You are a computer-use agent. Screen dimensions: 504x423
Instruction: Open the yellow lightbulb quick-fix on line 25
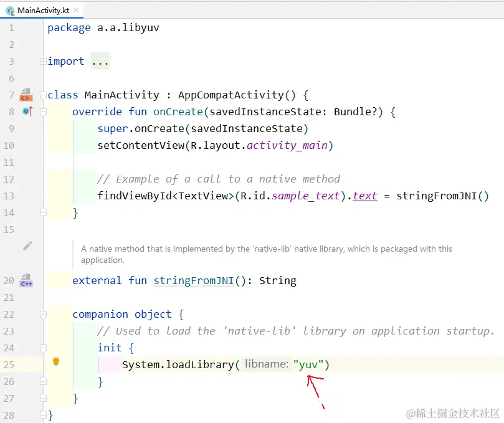56,362
